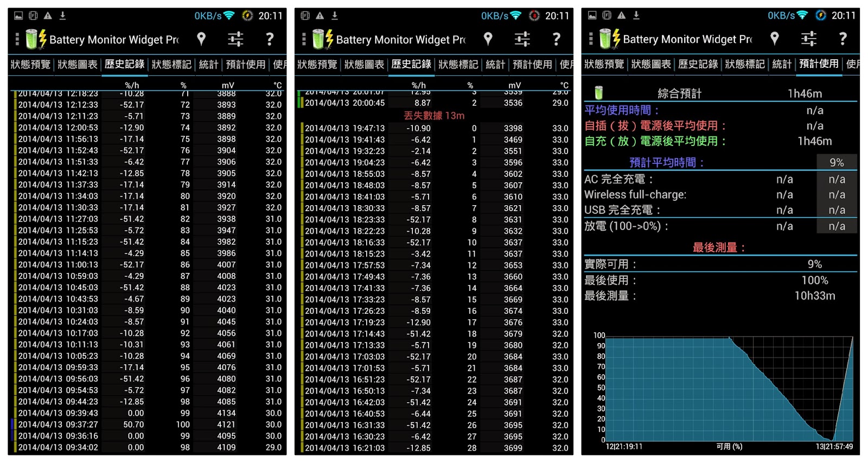This screenshot has height=463, width=868.
Task: Open 統計 tab in right screen
Action: point(782,64)
